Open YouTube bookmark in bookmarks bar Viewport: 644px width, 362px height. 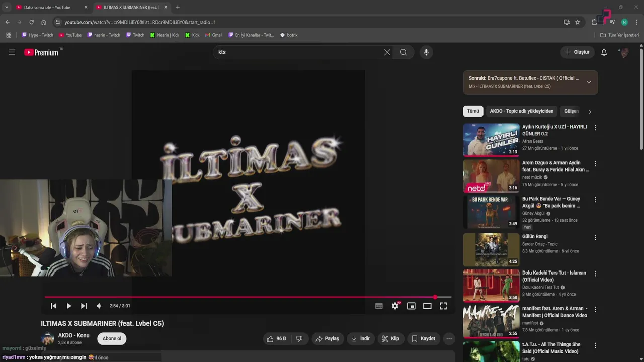pyautogui.click(x=70, y=35)
